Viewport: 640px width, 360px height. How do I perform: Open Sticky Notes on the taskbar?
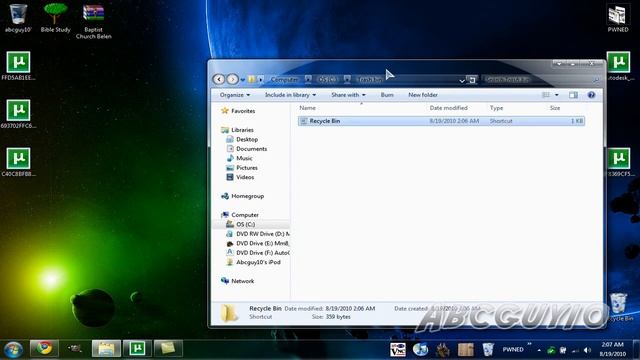pos(168,349)
